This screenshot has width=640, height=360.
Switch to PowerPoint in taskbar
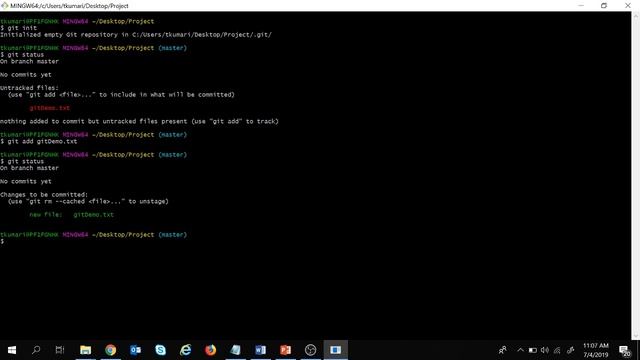click(285, 350)
